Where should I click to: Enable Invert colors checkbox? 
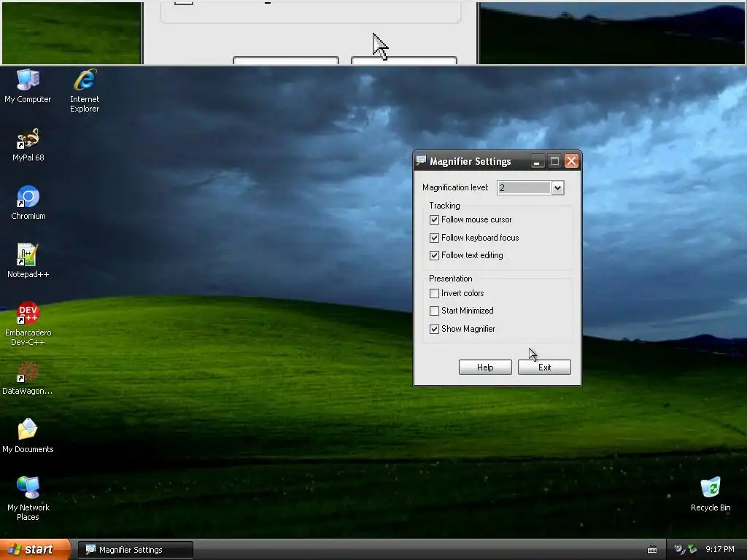tap(434, 293)
